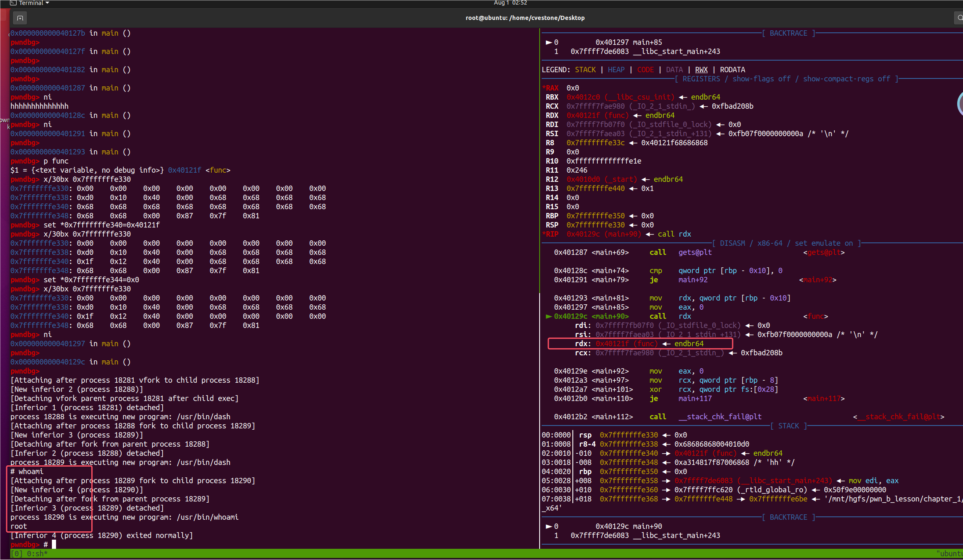Click the DATA label in LEGEND

(675, 70)
